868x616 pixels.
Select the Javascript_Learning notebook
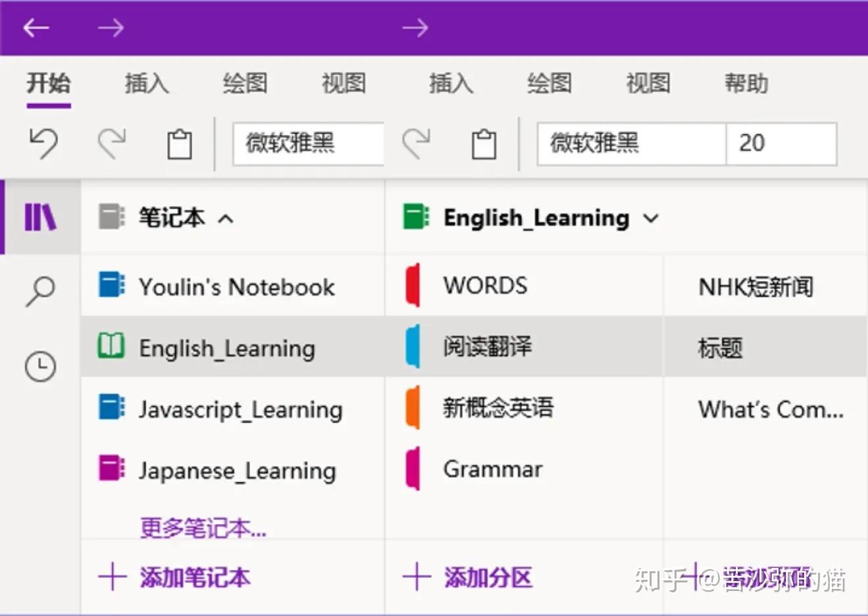click(233, 408)
